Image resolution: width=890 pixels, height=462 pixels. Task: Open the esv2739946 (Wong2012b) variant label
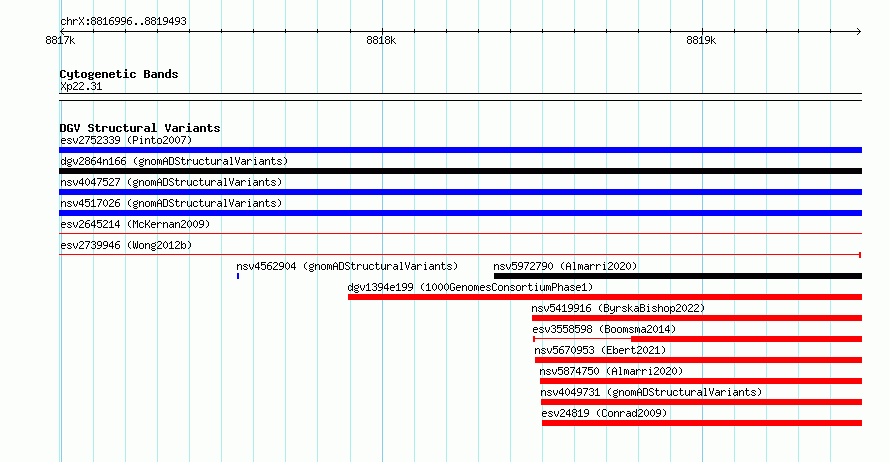point(126,245)
